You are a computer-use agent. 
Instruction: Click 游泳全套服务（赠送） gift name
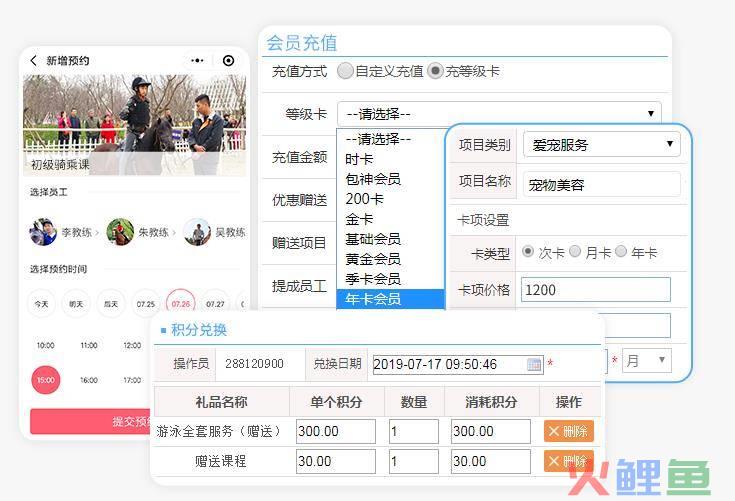coord(218,431)
